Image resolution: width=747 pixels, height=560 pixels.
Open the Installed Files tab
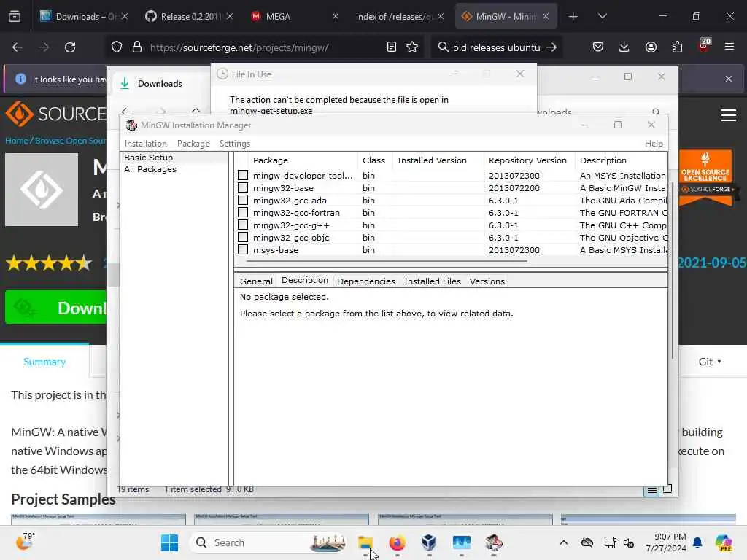tap(433, 281)
